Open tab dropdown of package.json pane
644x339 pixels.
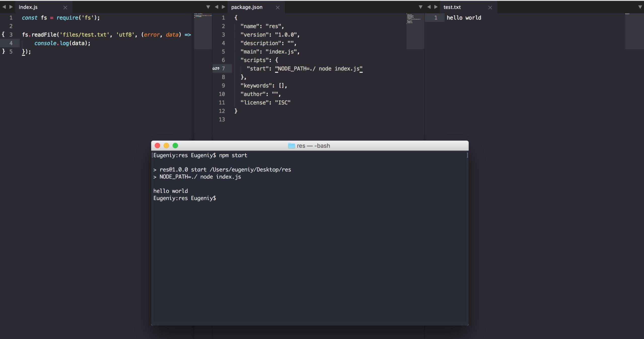click(x=420, y=7)
